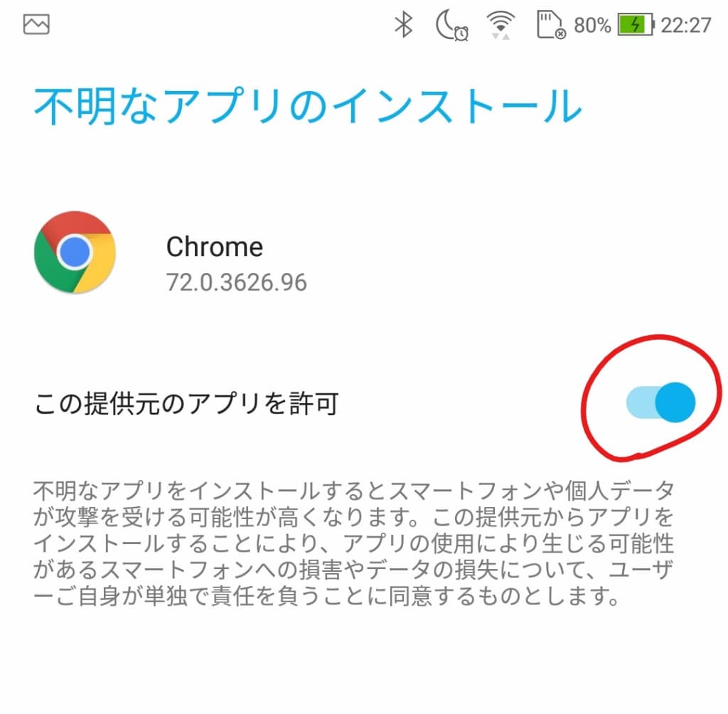Tap the first line of the warning text
The image size is (728, 714).
[x=353, y=491]
